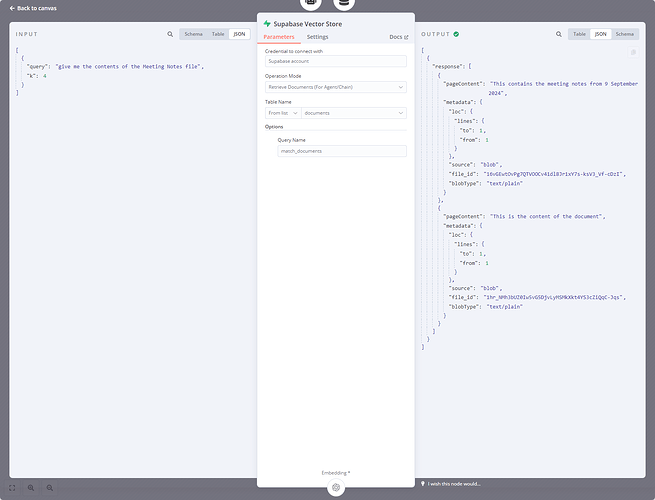This screenshot has width=655, height=500.
Task: Open the Docs external link
Action: coord(399,37)
